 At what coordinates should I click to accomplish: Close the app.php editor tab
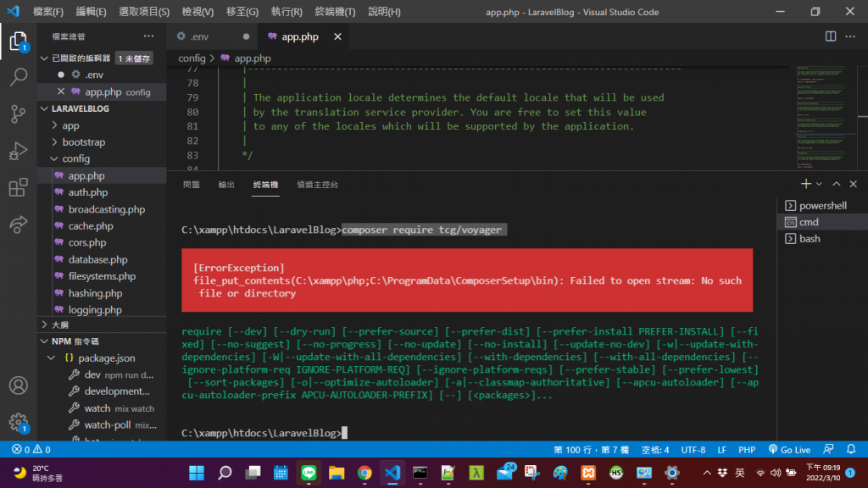(337, 36)
